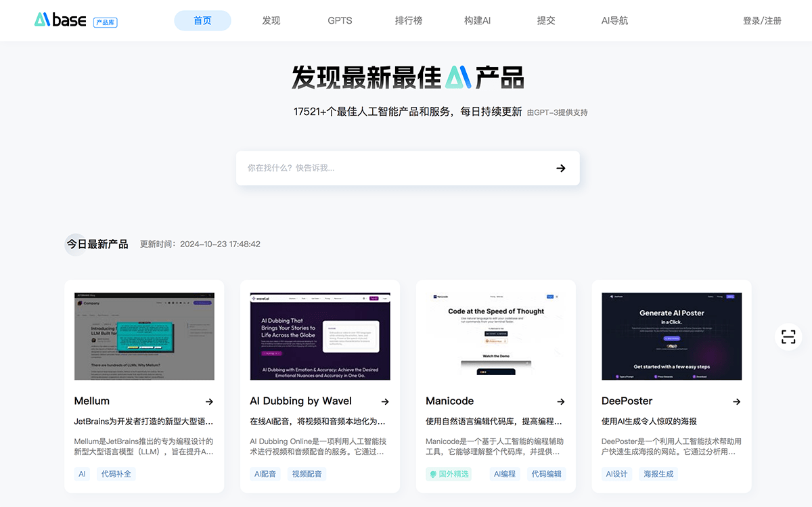Focus the 你在找什么 search input field
The width and height of the screenshot is (812, 507).
pyautogui.click(x=392, y=168)
